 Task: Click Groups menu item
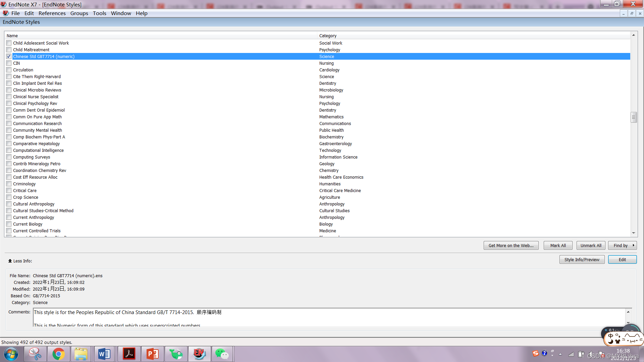click(x=79, y=13)
